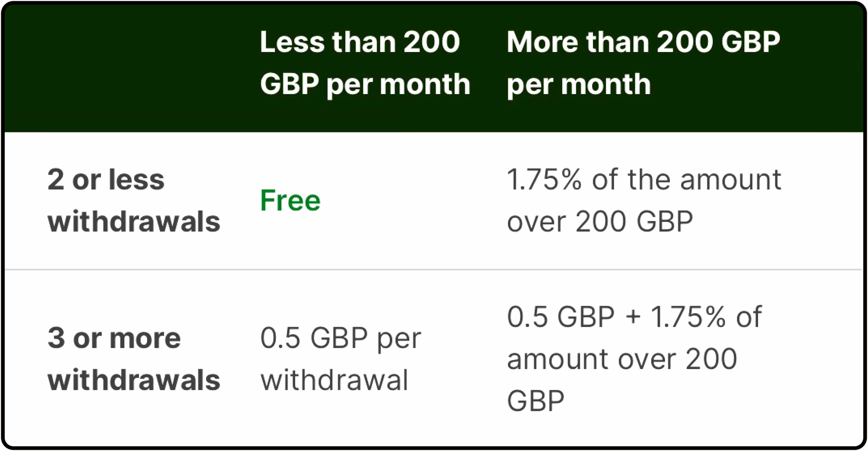The image size is (868, 451).
Task: Click the word "withdrawals" under "2 or less"
Action: point(134,222)
